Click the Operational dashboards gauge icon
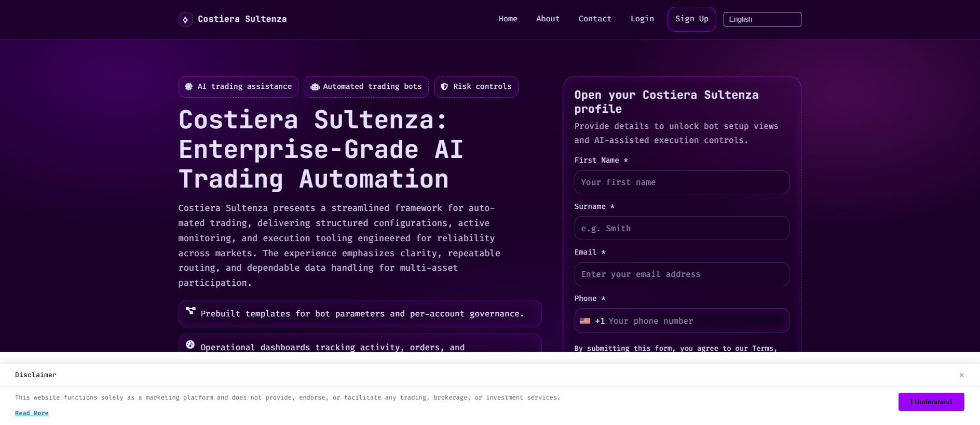This screenshot has width=980, height=425. (x=190, y=344)
